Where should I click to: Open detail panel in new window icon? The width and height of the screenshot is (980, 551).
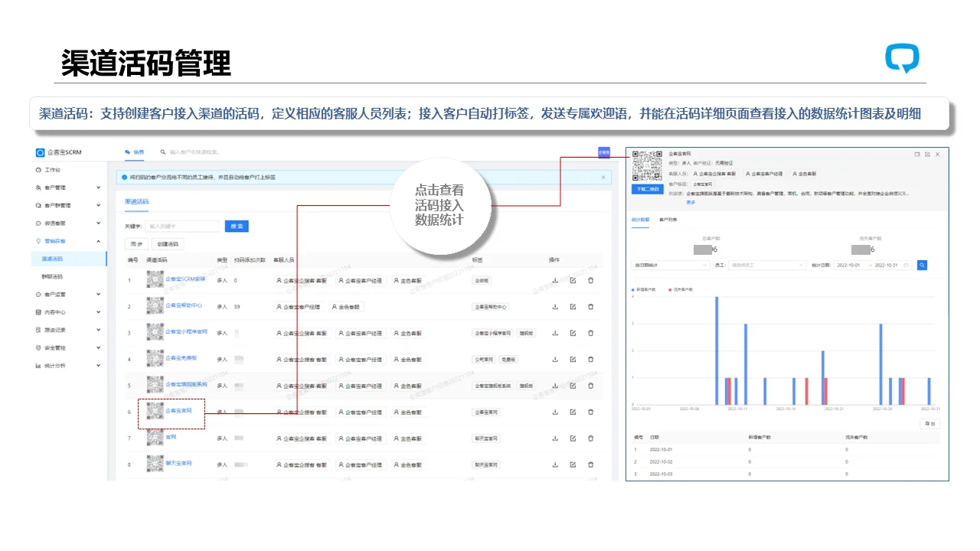click(917, 154)
